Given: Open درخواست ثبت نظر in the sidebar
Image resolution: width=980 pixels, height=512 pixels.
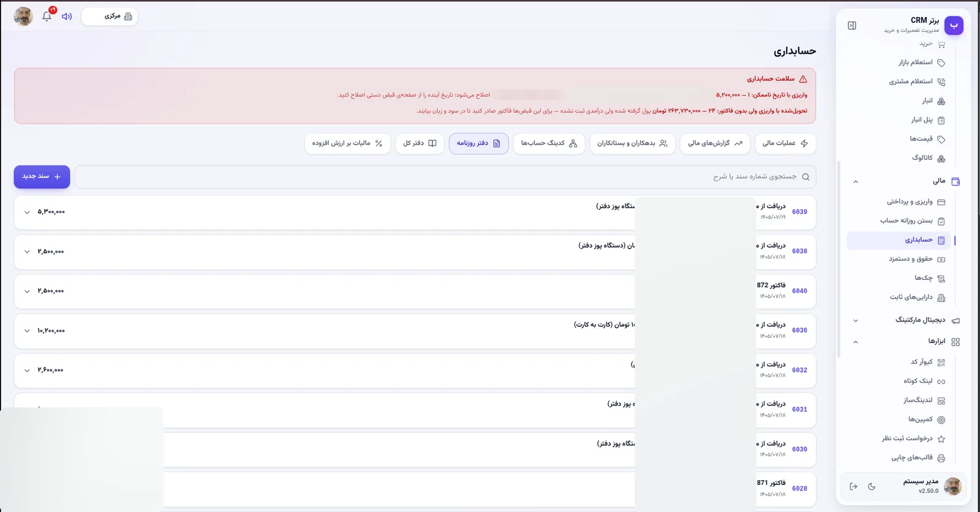Looking at the screenshot, I should click(913, 439).
